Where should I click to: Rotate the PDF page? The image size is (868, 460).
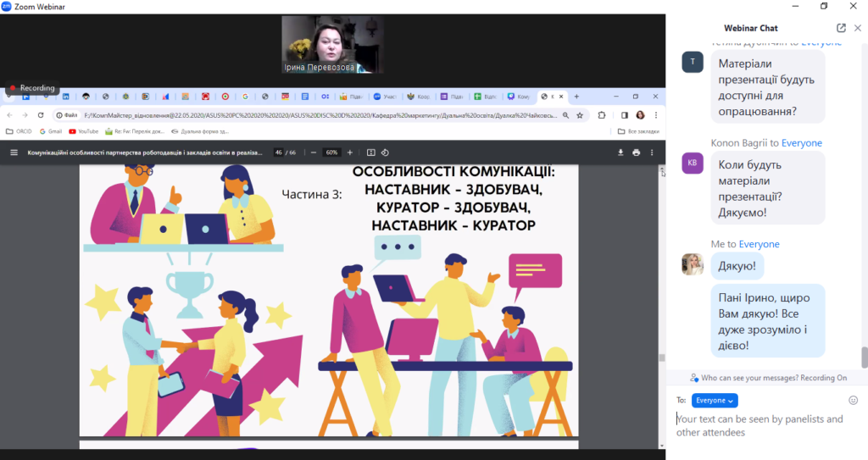[385, 152]
